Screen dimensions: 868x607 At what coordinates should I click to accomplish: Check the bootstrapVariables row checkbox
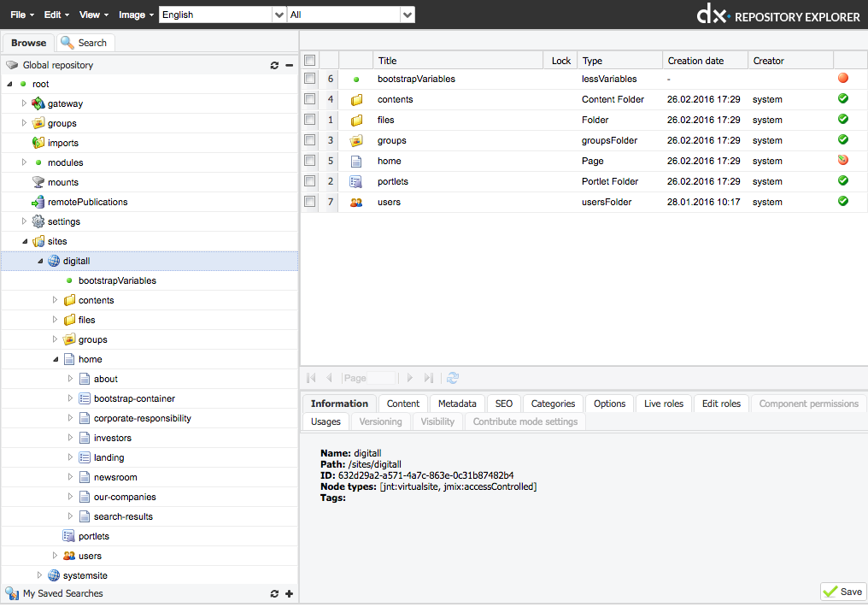pos(310,79)
